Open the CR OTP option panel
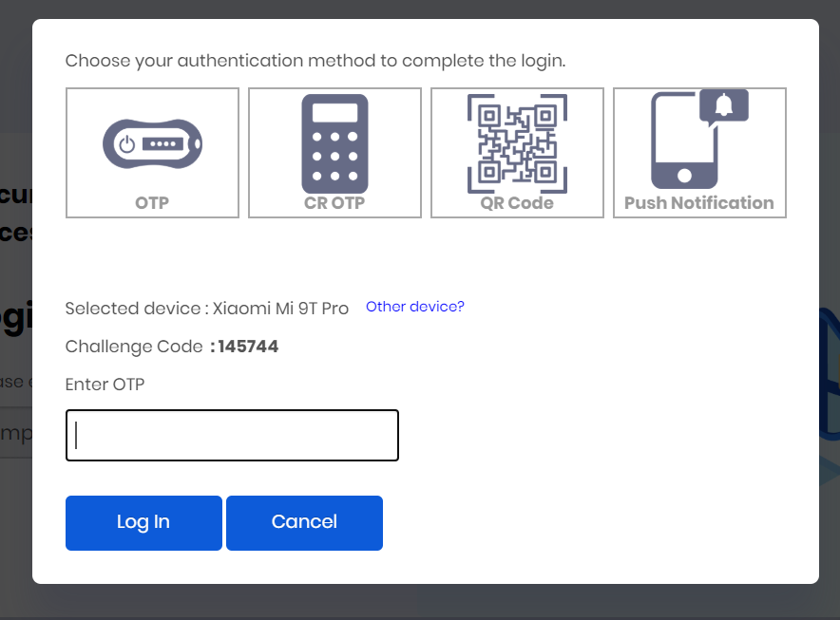Image resolution: width=840 pixels, height=620 pixels. point(334,152)
